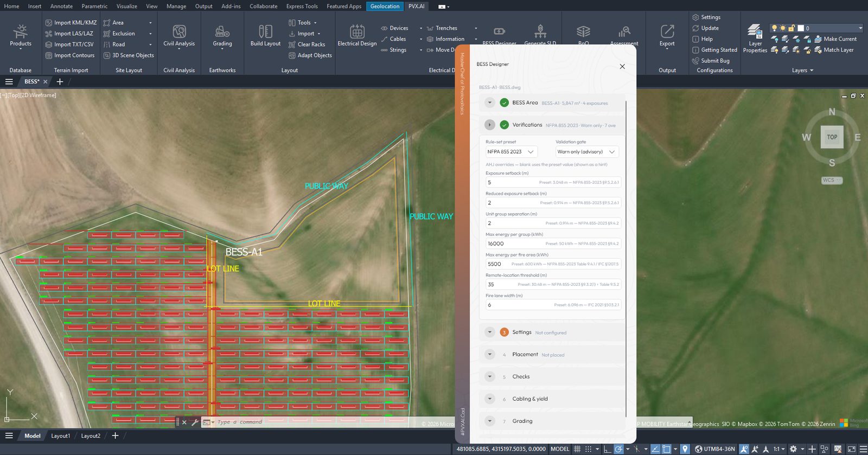Click the layer Unlock tool icon
This screenshot has width=868, height=455.
[x=807, y=50]
